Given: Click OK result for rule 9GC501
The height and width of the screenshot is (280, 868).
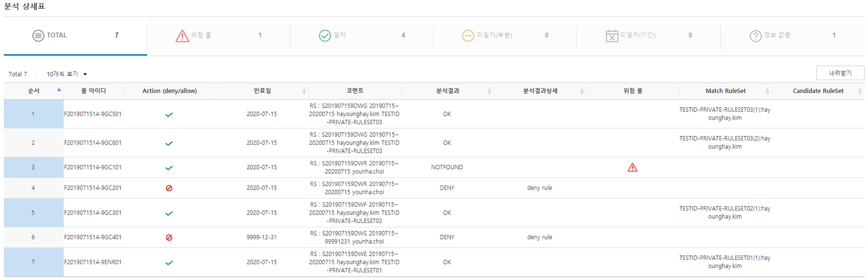Looking at the screenshot, I should [x=447, y=114].
